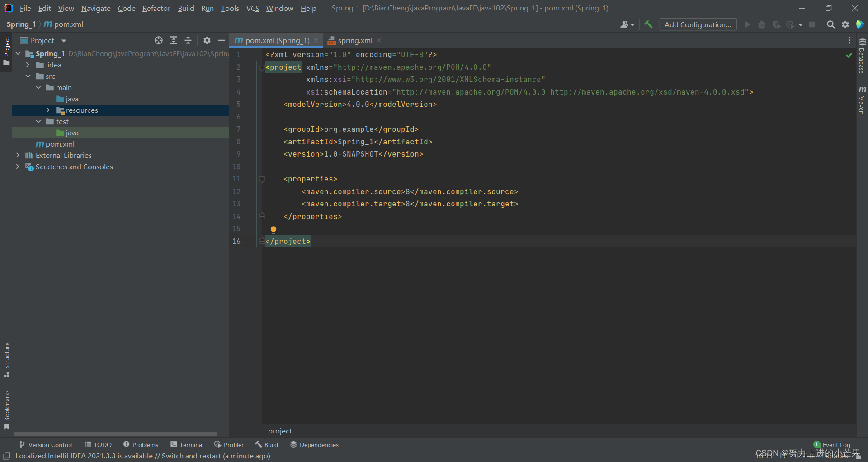
Task: Expand the .idea folder
Action: pyautogui.click(x=28, y=65)
